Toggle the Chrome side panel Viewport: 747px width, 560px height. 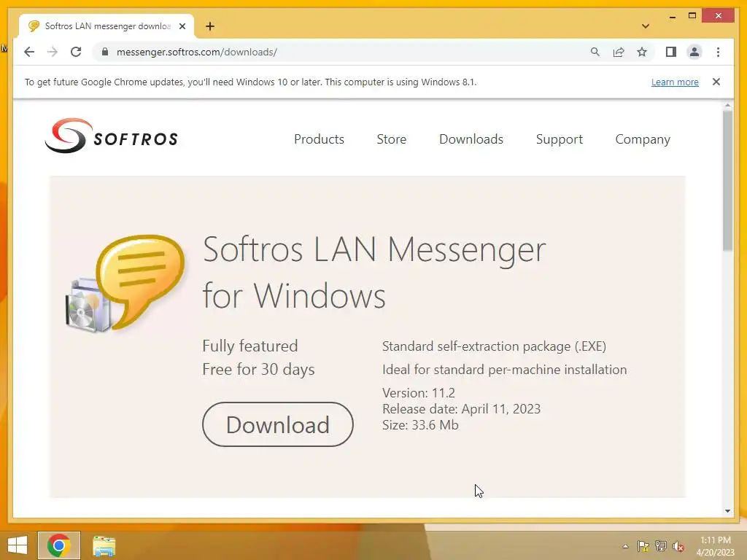pos(671,52)
